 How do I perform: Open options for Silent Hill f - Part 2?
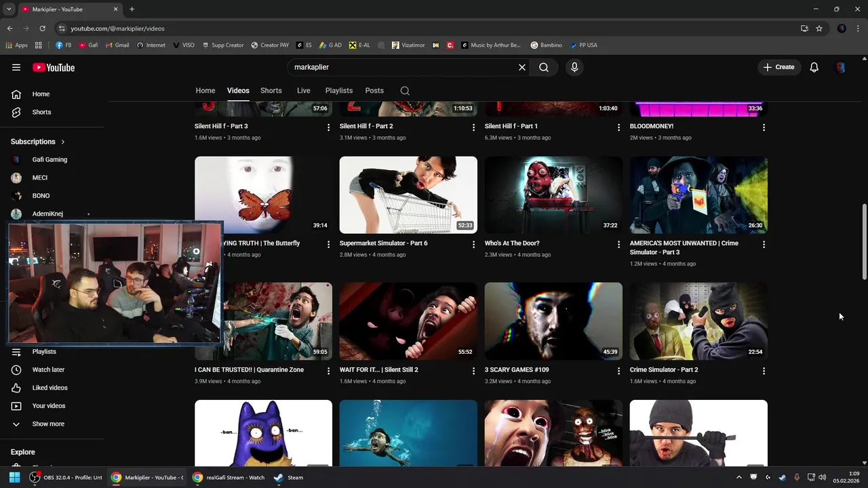tap(474, 127)
